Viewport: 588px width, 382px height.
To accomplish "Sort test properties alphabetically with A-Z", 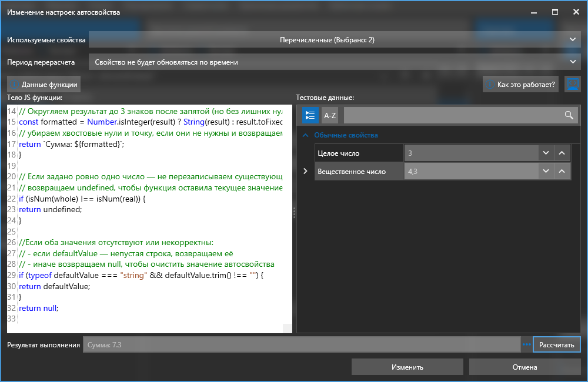I will coord(330,115).
